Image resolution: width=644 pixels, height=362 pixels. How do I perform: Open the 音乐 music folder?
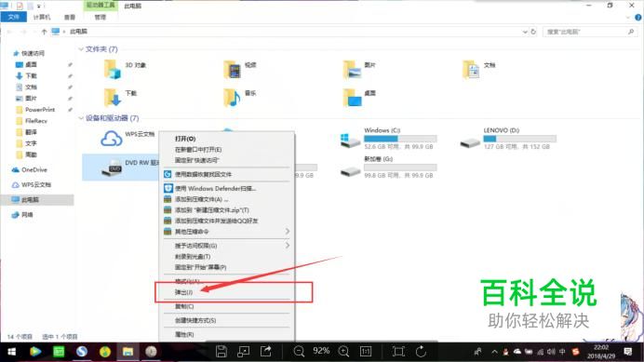click(232, 98)
